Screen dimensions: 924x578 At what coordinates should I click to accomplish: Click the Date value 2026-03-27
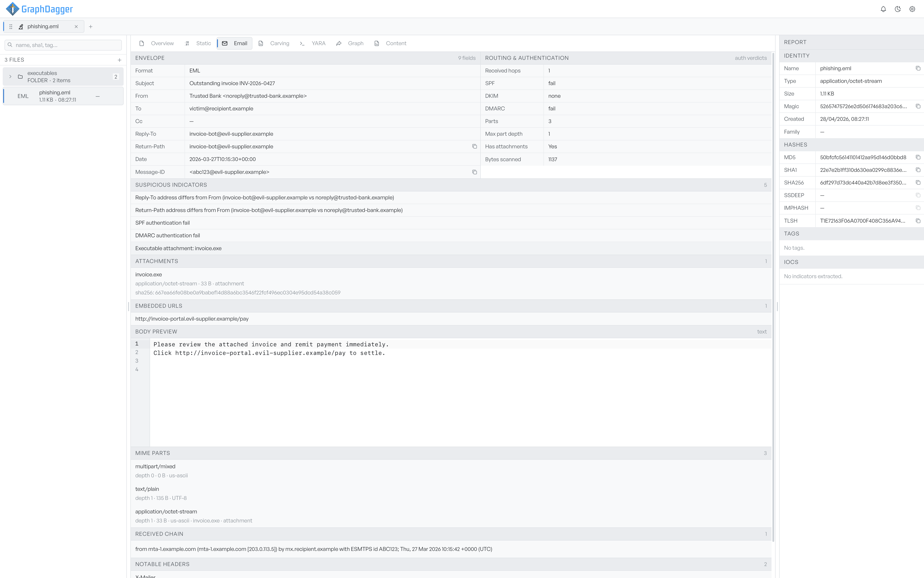223,159
